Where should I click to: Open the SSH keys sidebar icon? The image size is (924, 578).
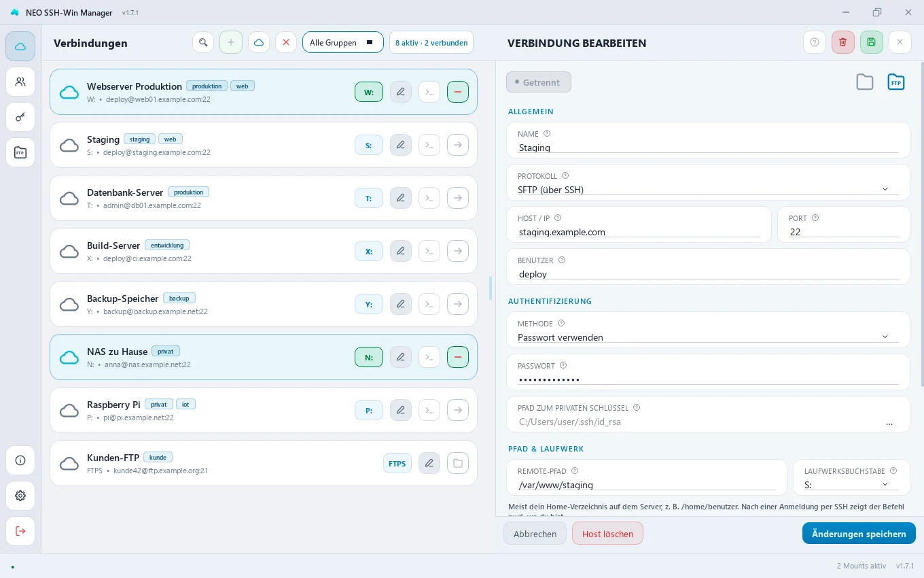tap(20, 117)
